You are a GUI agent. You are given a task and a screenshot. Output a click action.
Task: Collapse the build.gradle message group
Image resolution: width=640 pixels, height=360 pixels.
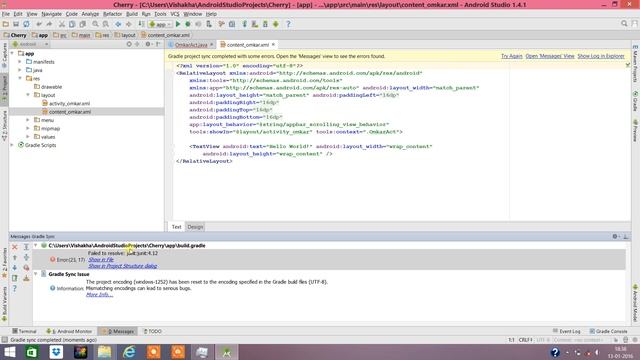(x=36, y=246)
